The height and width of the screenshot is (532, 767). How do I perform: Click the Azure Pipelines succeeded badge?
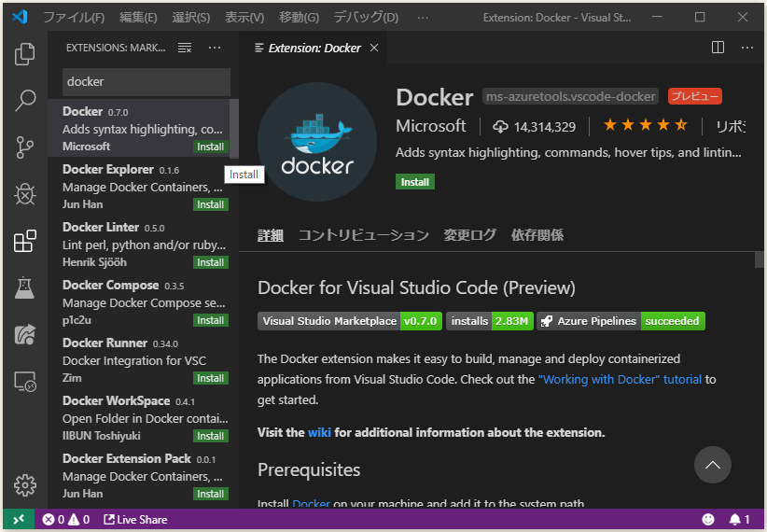coord(621,321)
